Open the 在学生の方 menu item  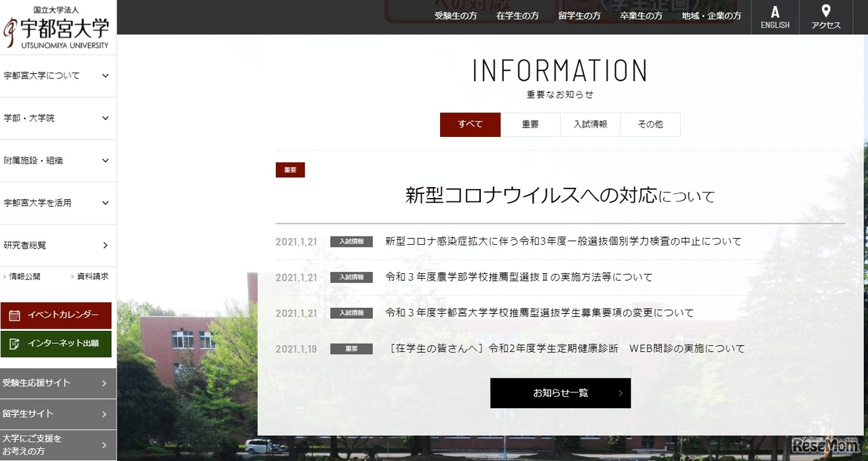pos(518,16)
